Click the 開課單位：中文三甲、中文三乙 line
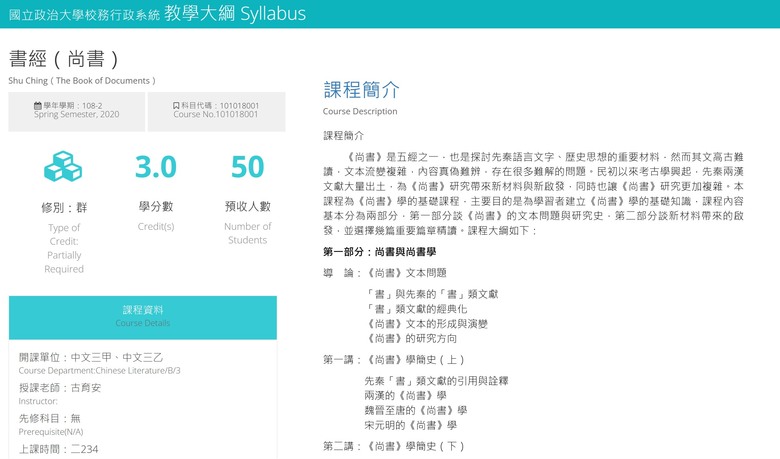Screen dimensions: 780x459 (91, 357)
